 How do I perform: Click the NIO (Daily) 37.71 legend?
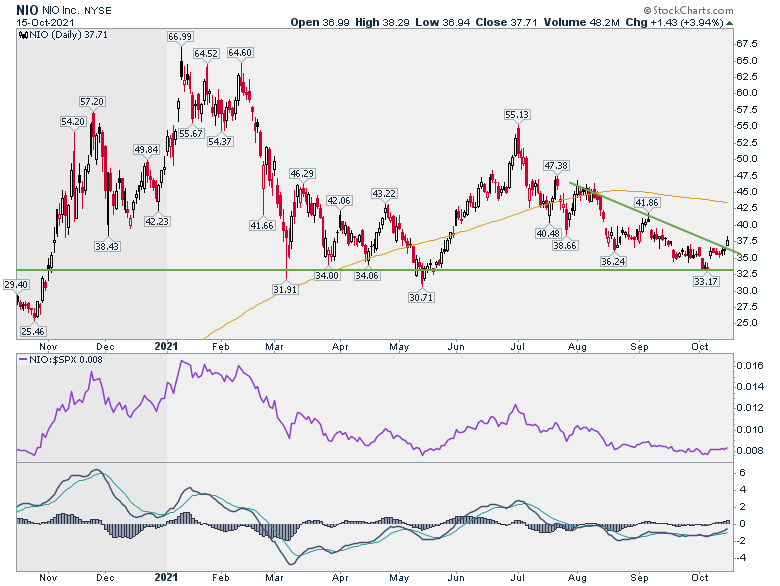click(x=64, y=35)
